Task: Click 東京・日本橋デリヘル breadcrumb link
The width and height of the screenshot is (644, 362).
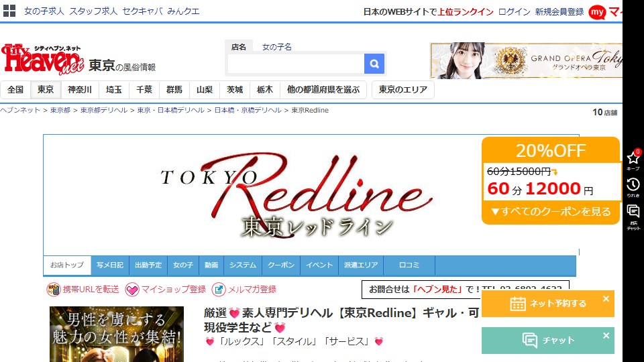Action: coord(171,110)
